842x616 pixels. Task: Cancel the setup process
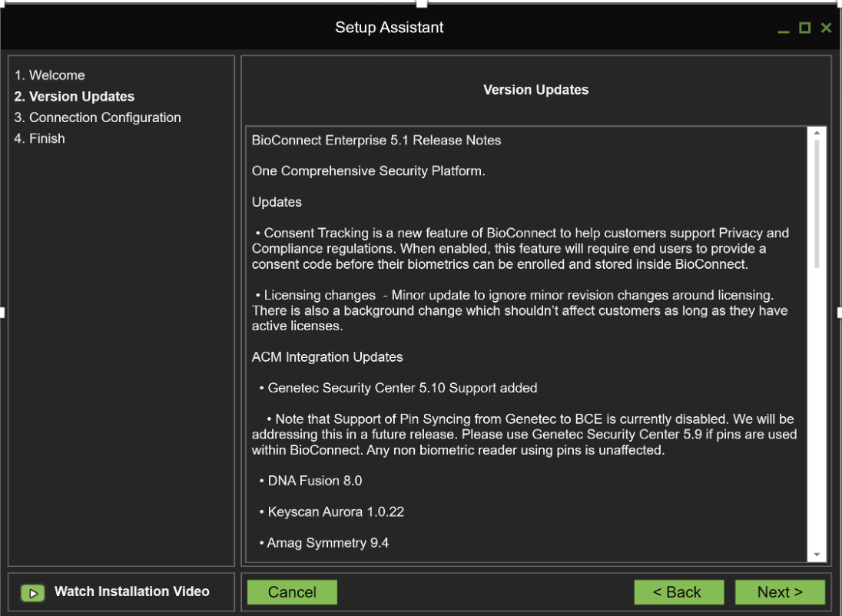[x=291, y=591]
